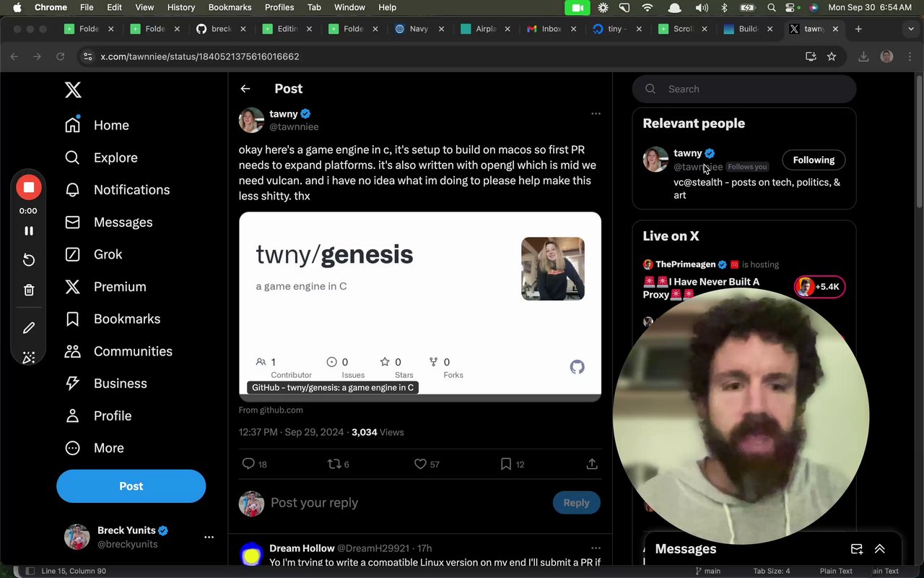
Task: Click the Reply button
Action: pos(576,503)
